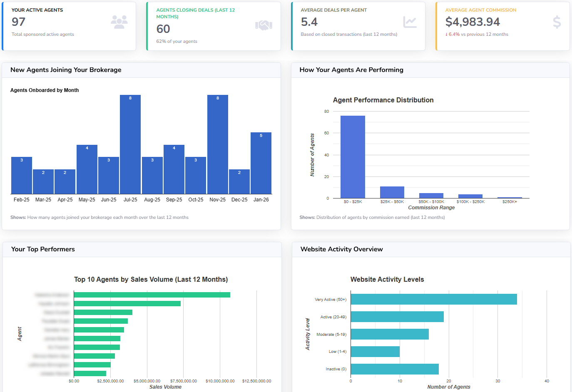Click the line chart icon
Screen dimensions: 572x392
[x=410, y=22]
